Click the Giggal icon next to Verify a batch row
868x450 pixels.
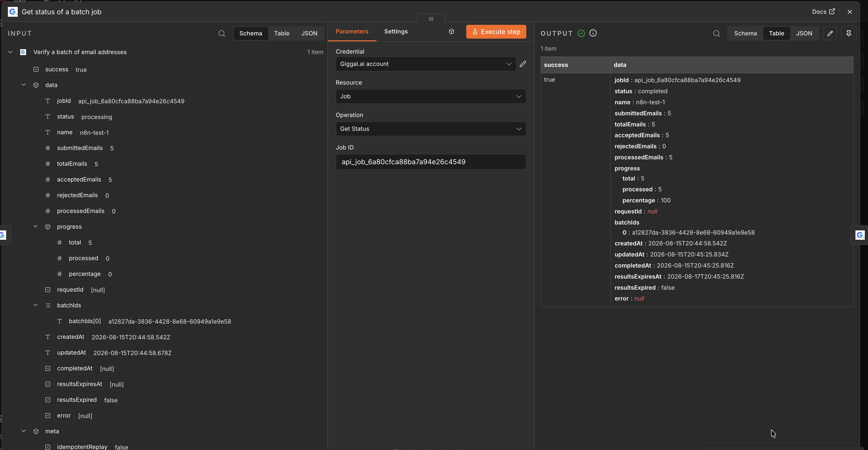(23, 52)
